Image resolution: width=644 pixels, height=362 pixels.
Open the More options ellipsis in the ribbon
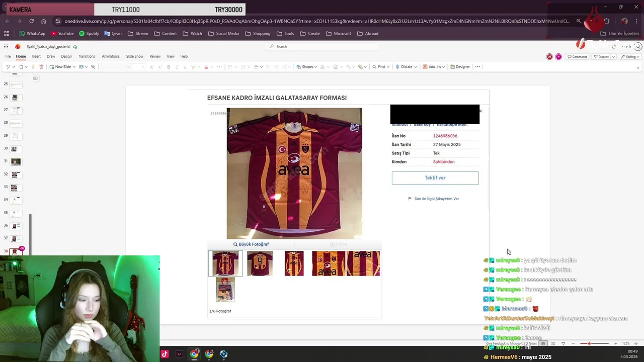477,67
